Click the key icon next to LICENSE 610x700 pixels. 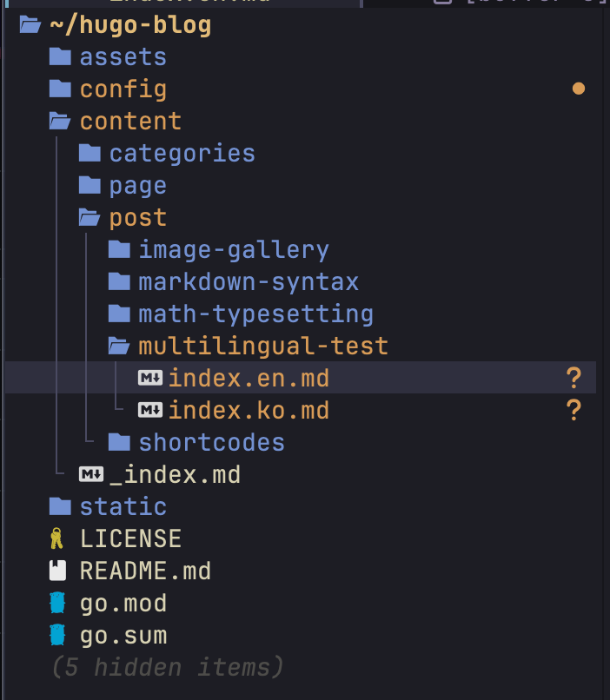[58, 538]
